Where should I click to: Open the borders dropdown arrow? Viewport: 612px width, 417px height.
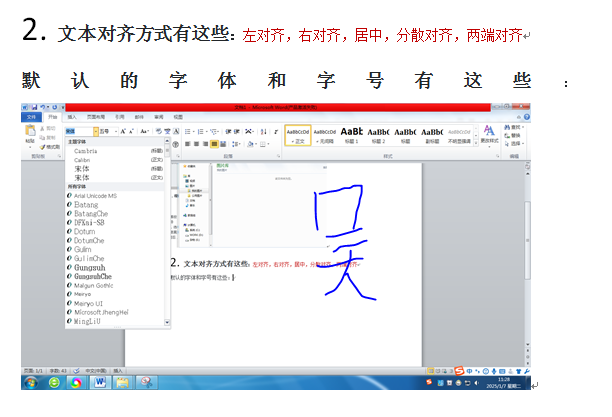(x=269, y=144)
